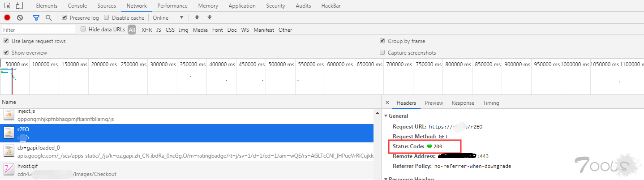Uncheck the Group by frame checkbox

(382, 41)
